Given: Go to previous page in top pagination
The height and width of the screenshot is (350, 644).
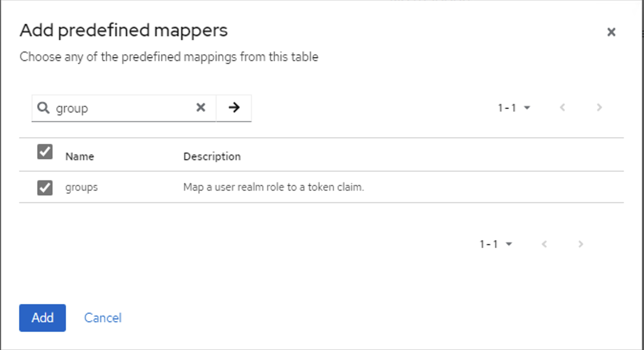Looking at the screenshot, I should tap(562, 108).
